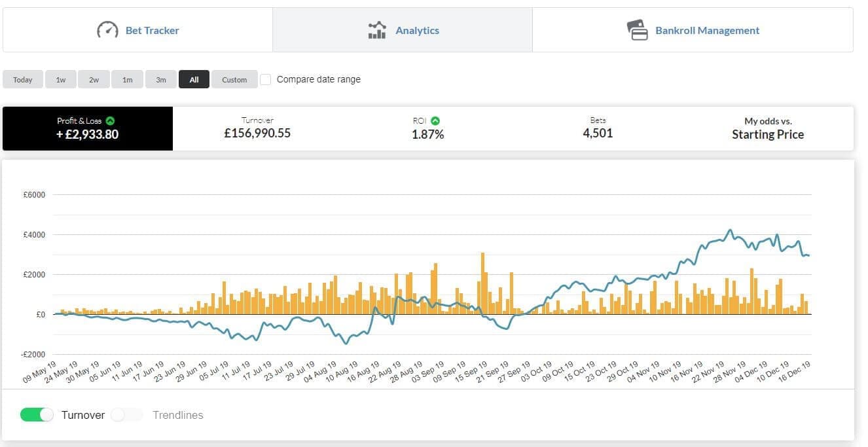Show the Profit & Loss metric
The image size is (868, 447).
click(x=88, y=128)
